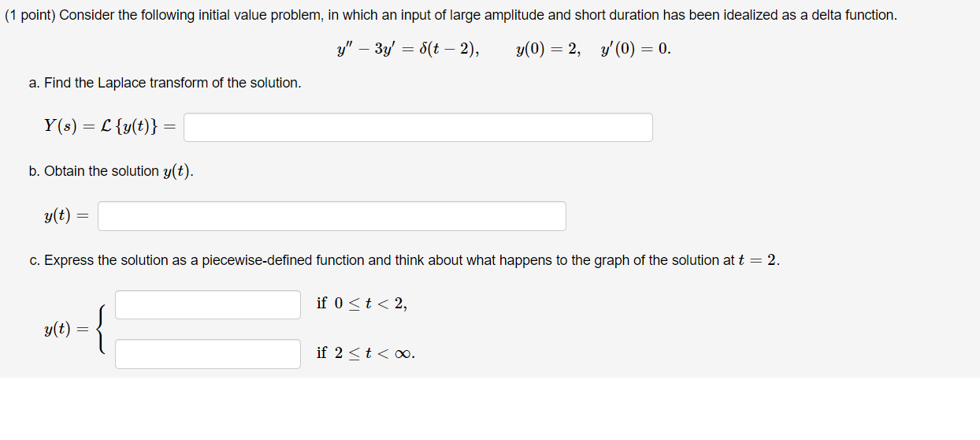Click the differential equation y'' − 3y' = δ(t − 2)
Viewport: 980px width, 440px height.
coord(407,49)
